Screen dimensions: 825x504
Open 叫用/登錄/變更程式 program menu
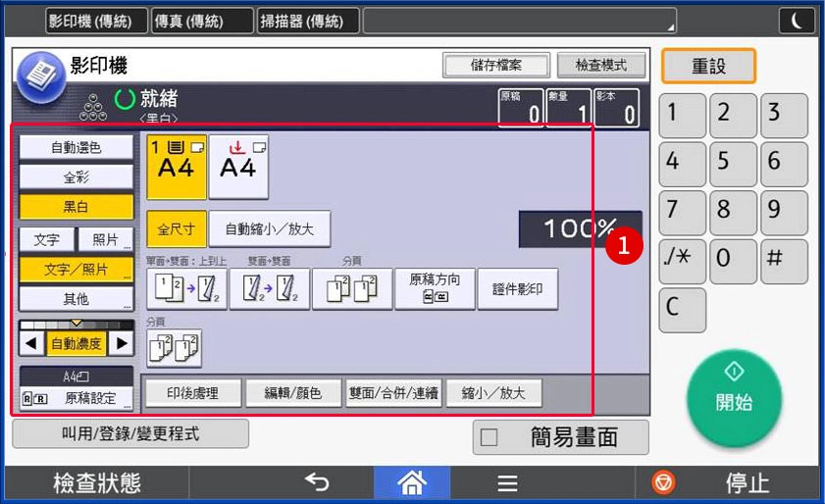[130, 433]
